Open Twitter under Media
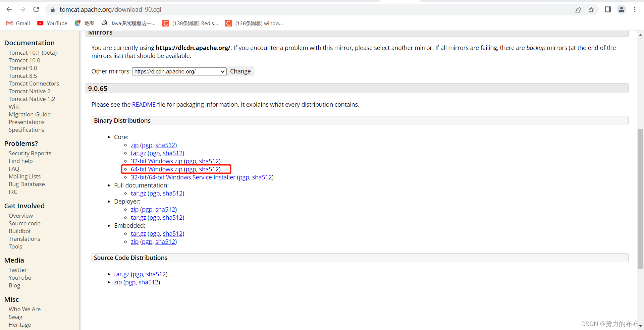644x330 pixels. (x=17, y=270)
